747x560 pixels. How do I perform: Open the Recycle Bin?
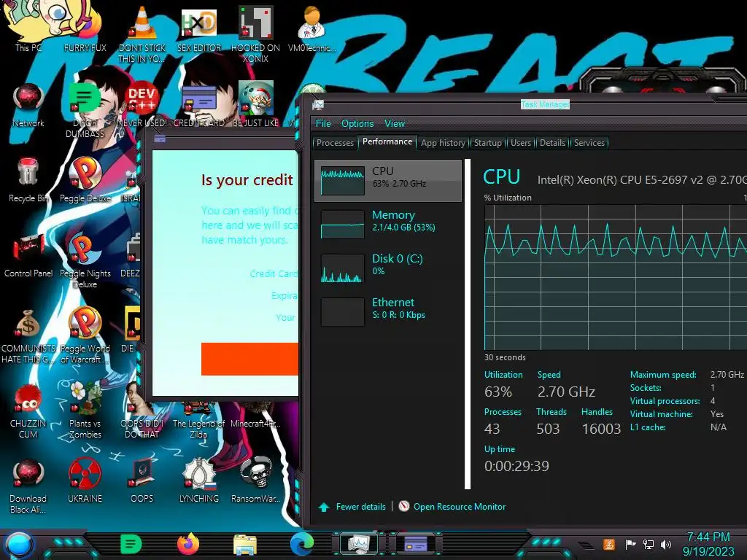pos(28,180)
